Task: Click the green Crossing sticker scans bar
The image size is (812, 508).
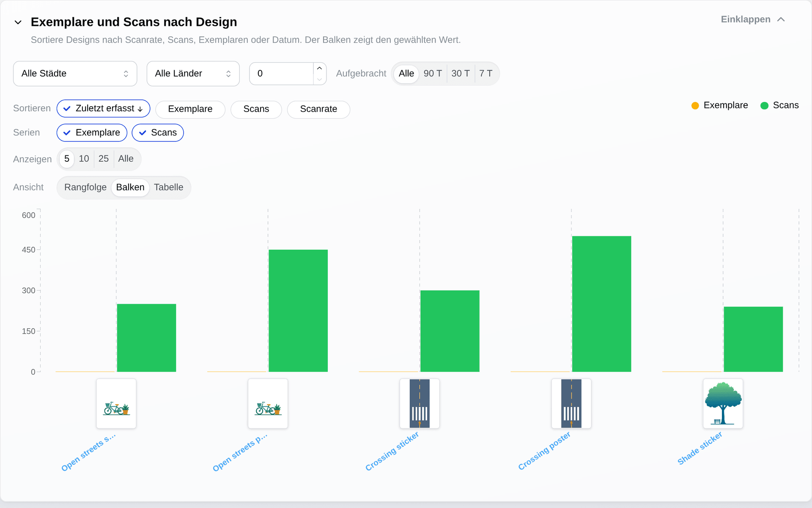Action: click(x=450, y=331)
